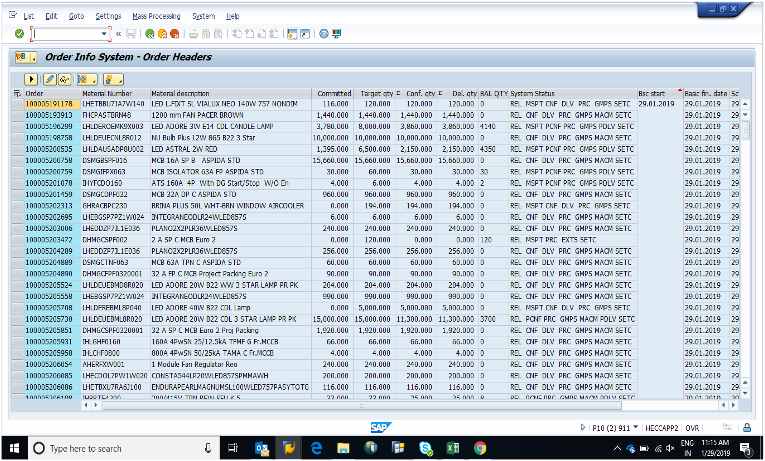Viewport: 765px width, 461px height.
Task: Click the transfer arrows status bar icon
Action: 727,428
